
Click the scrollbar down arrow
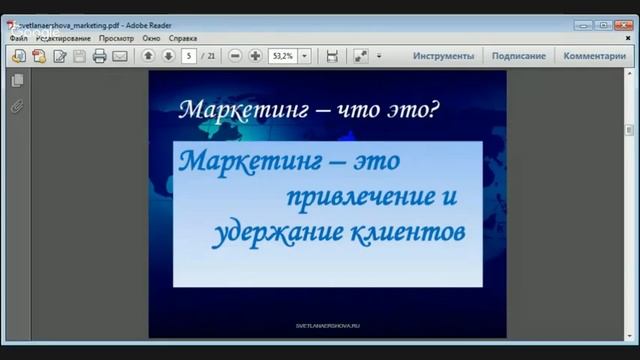pyautogui.click(x=629, y=336)
